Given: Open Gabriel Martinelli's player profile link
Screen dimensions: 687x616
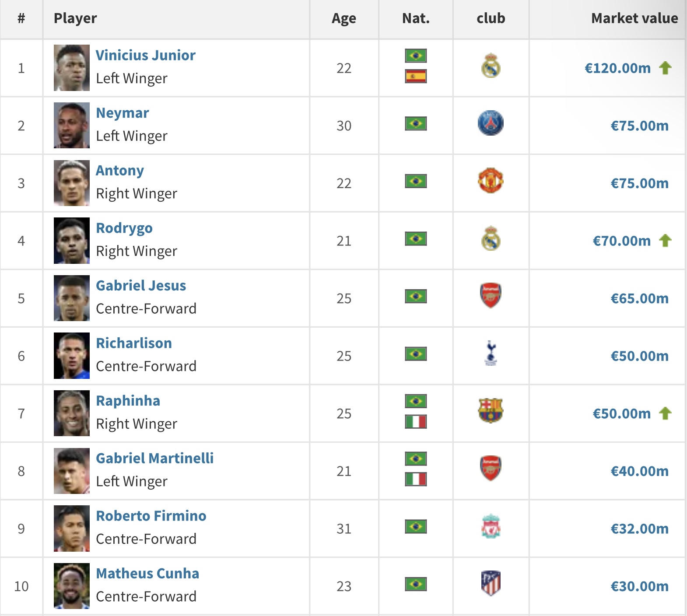Looking at the screenshot, I should (x=155, y=458).
